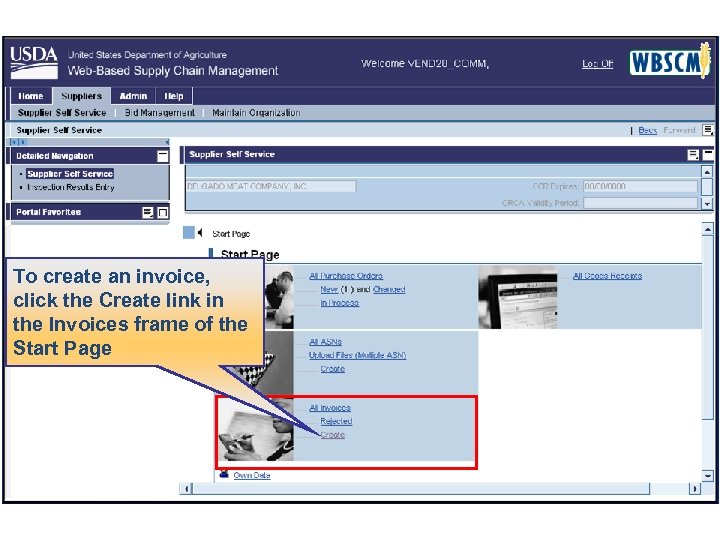Open All Goods Receipts

608,276
